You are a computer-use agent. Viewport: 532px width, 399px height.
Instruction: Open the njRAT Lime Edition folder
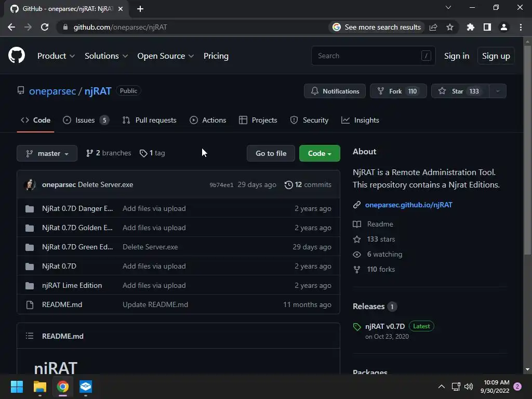[x=72, y=285]
